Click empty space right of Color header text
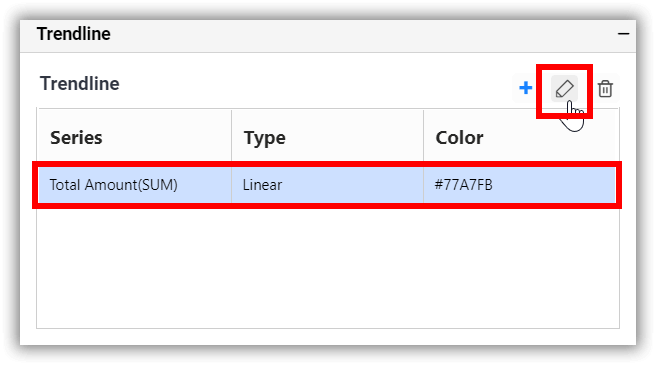656x365 pixels. 550,138
